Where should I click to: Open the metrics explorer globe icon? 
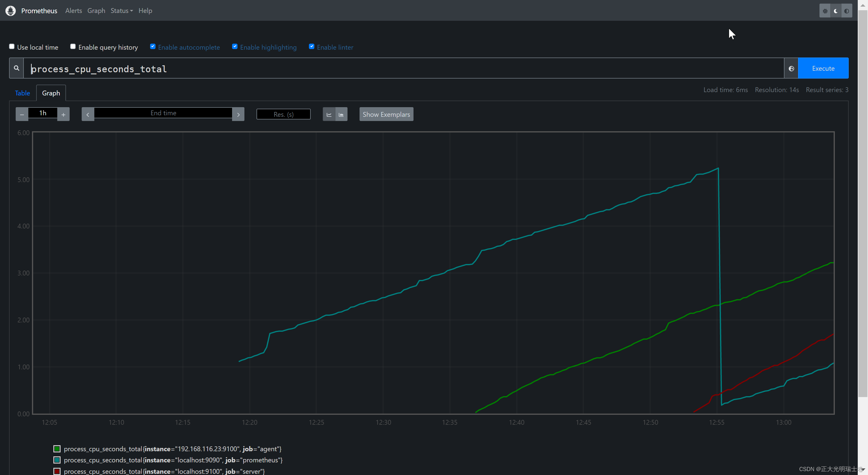[791, 68]
